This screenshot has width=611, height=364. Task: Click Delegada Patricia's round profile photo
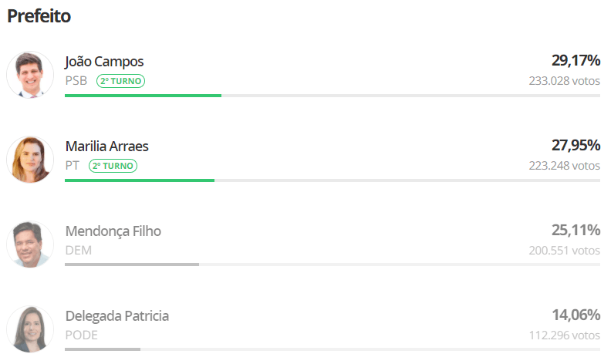(x=30, y=329)
